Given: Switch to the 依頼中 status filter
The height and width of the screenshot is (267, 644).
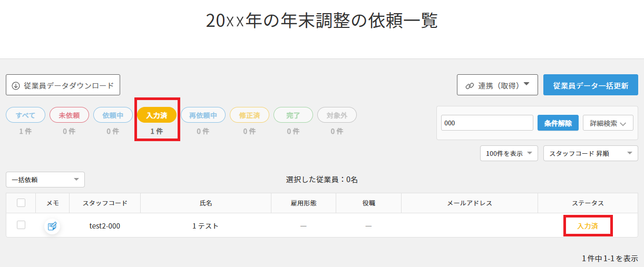Looking at the screenshot, I should (113, 115).
